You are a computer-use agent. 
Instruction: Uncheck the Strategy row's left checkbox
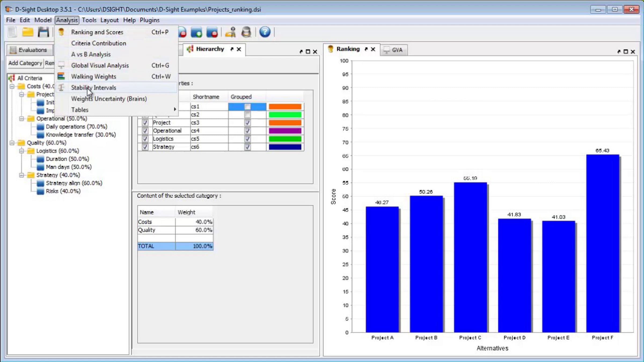(x=145, y=147)
